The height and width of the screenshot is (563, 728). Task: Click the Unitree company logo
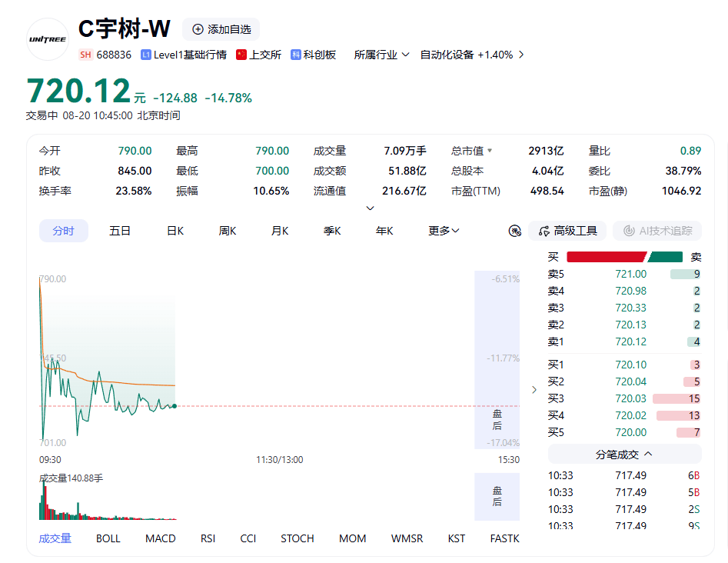[48, 39]
